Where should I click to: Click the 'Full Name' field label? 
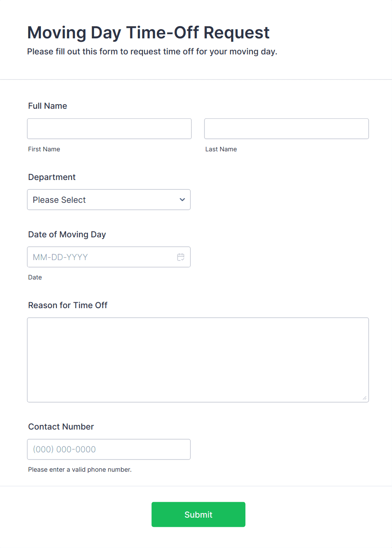[x=48, y=106]
